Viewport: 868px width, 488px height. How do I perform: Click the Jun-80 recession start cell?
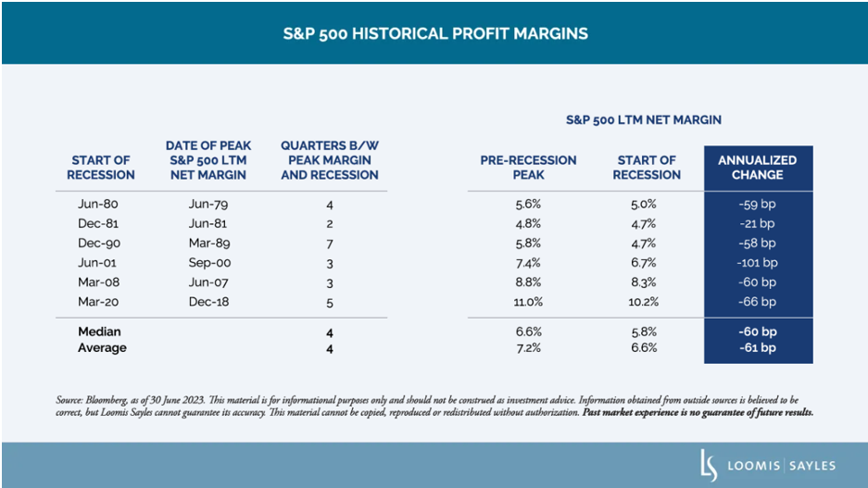[101, 203]
